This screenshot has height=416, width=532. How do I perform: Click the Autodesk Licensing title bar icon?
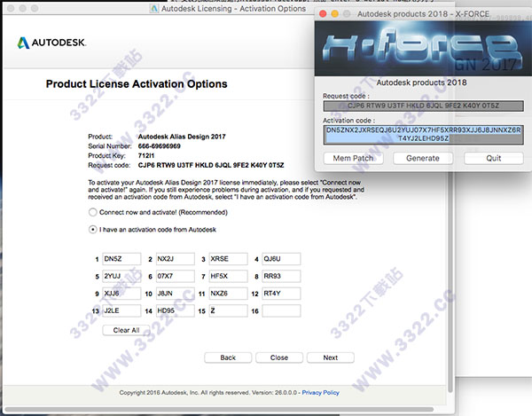pos(154,9)
